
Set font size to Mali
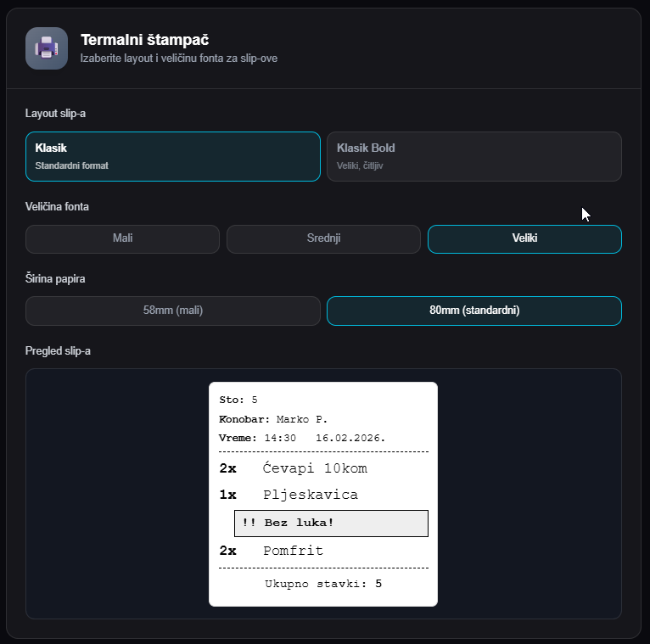click(122, 239)
